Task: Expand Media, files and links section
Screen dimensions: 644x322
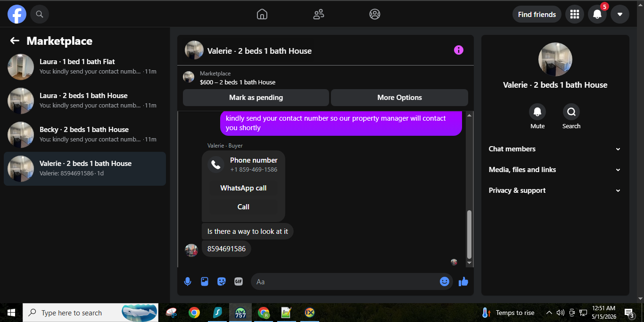Action: pyautogui.click(x=555, y=170)
